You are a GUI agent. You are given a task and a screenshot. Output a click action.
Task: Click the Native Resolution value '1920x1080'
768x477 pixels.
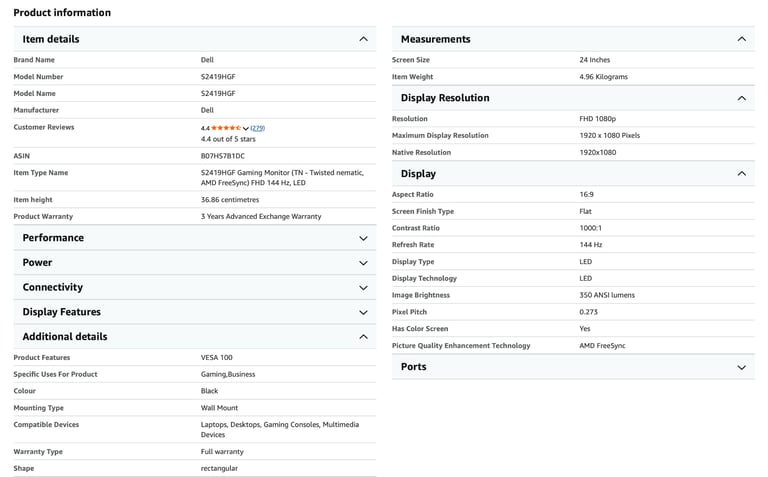click(x=598, y=152)
